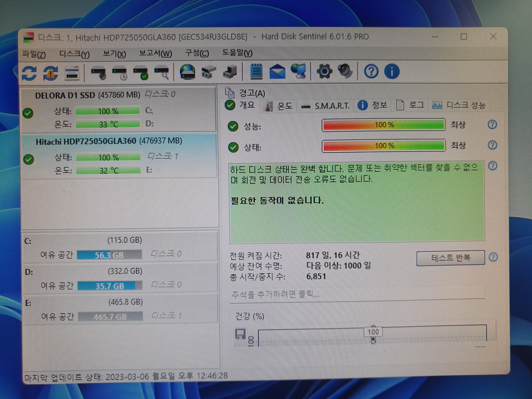532x399 pixels.
Task: Click the 100 marker on health graph
Action: point(373,332)
